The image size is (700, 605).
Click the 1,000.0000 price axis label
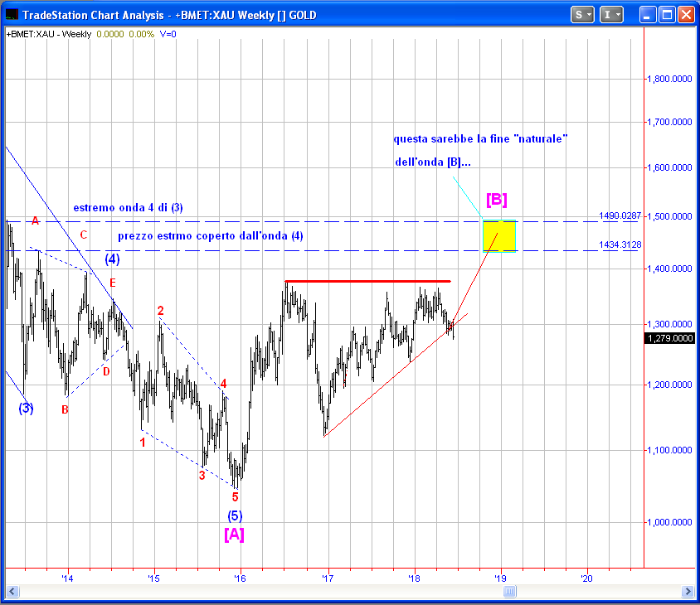(x=669, y=522)
